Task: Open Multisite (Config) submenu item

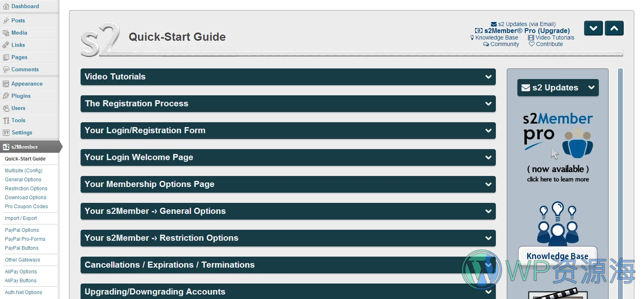Action: click(24, 171)
